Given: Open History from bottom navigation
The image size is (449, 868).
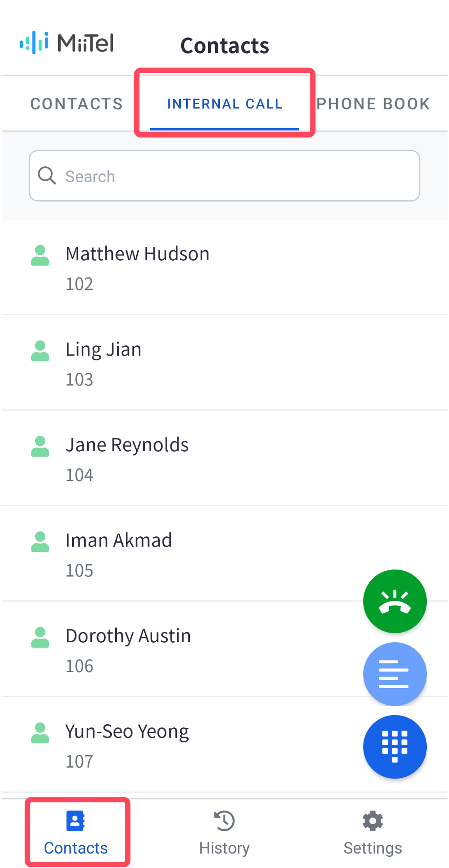Looking at the screenshot, I should pos(224,833).
